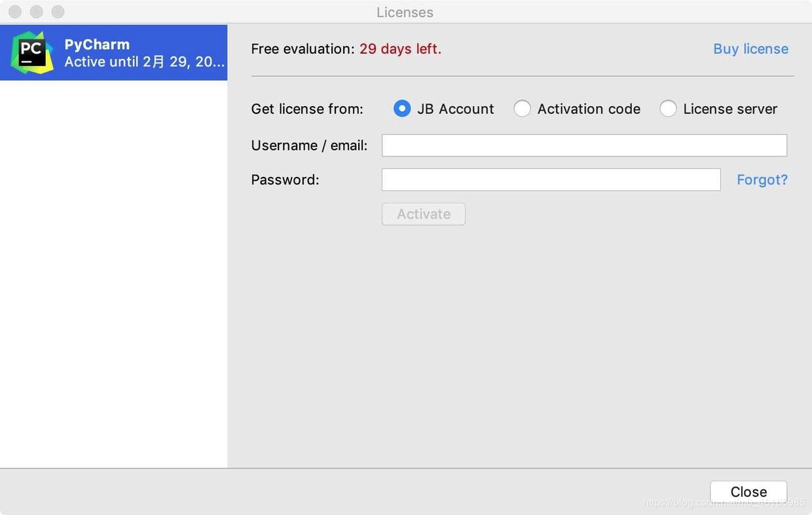Click the Close button at bottom right
This screenshot has width=812, height=515.
coord(748,492)
